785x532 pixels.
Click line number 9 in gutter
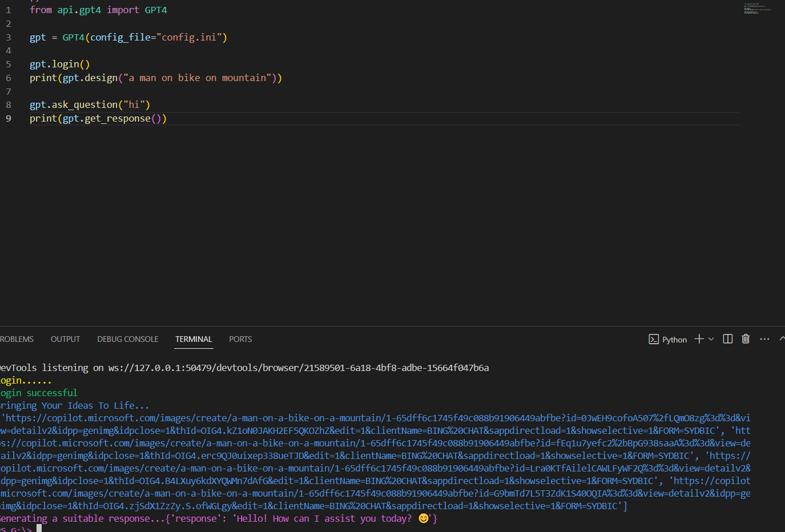[x=9, y=118]
